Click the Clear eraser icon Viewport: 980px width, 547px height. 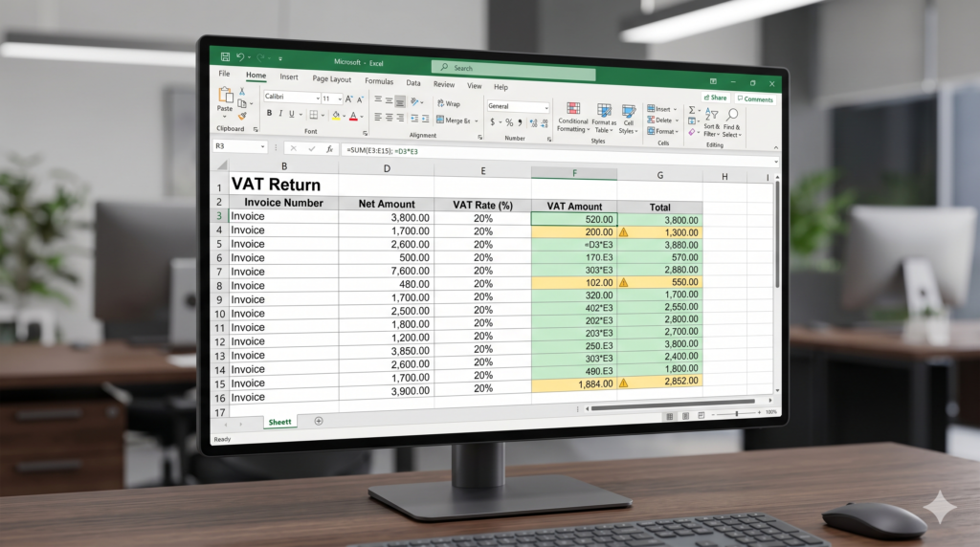692,132
